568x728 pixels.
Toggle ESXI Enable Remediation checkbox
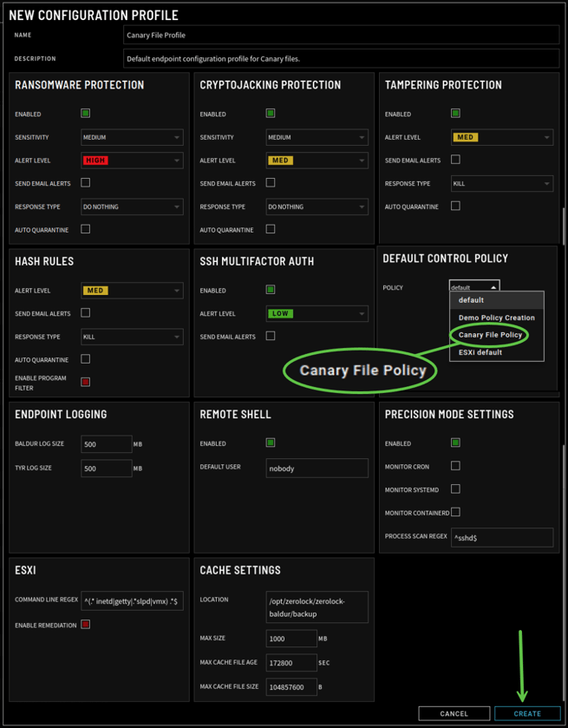coord(85,625)
